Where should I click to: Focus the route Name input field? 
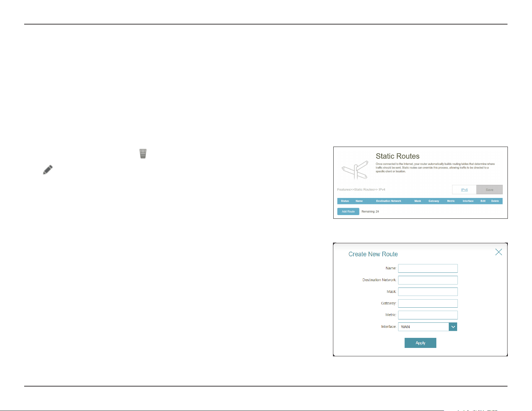[x=428, y=268]
